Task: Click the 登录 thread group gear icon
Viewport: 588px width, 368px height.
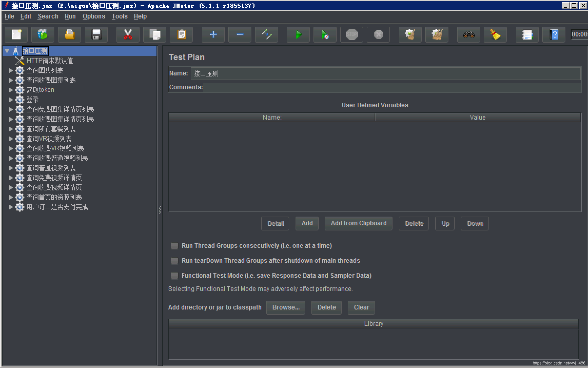Action: 20,100
